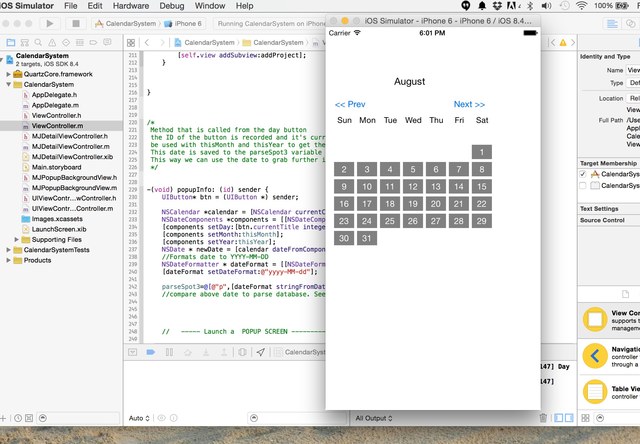Select the Table View Controller library object
This screenshot has height=444, width=640.
609,392
